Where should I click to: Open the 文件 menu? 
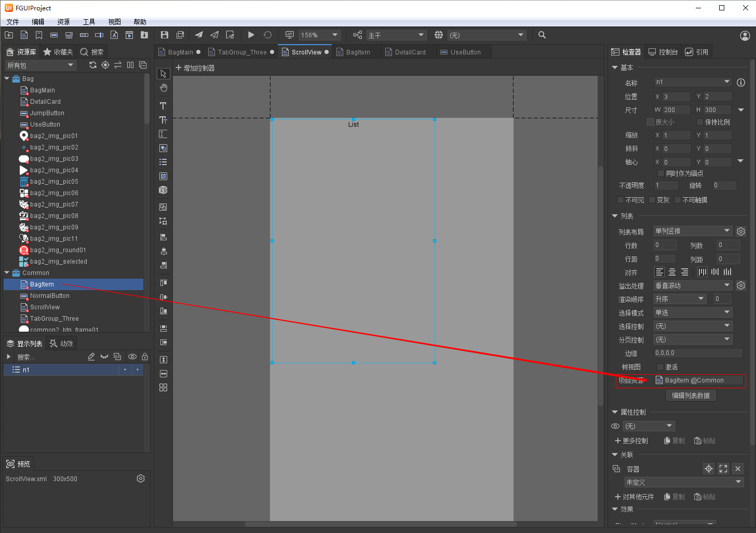click(12, 22)
